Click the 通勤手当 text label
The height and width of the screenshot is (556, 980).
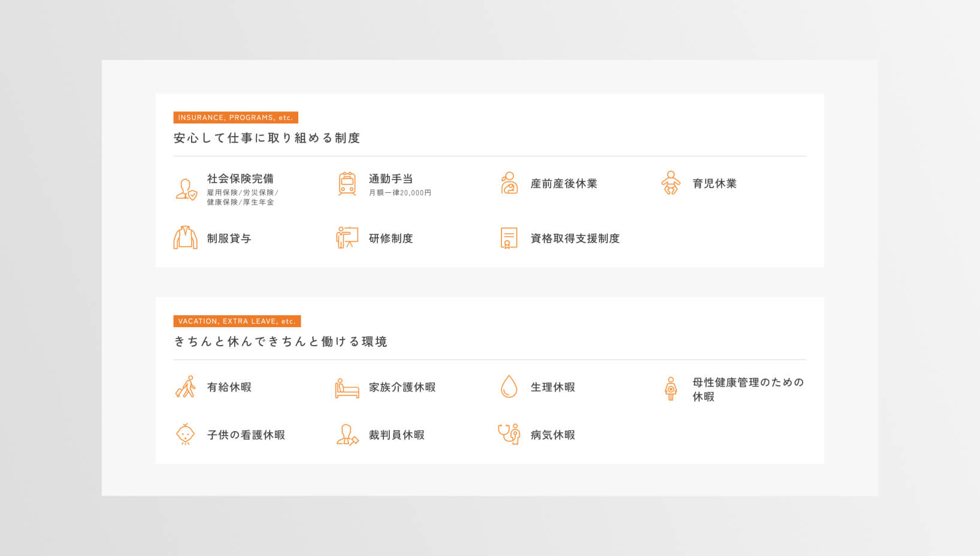pos(391,179)
